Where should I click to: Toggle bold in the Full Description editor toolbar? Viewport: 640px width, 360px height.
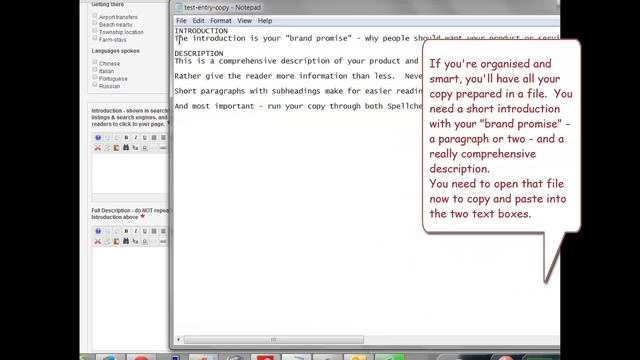click(x=126, y=231)
